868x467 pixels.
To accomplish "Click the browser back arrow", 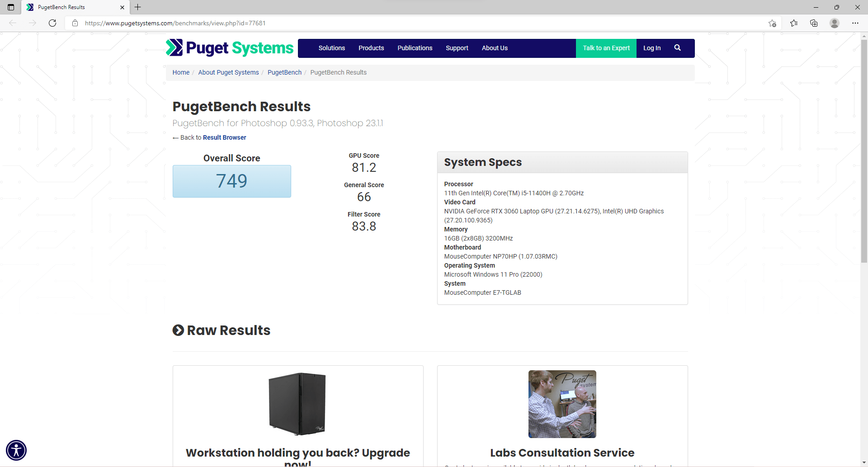I will pyautogui.click(x=13, y=23).
